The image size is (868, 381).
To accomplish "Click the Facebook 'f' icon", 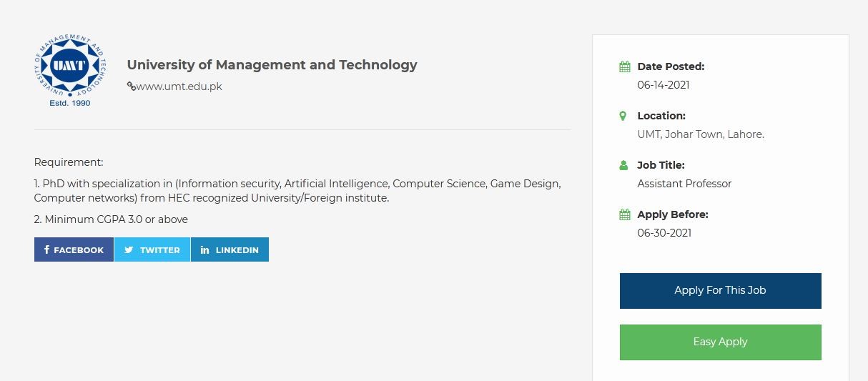I will point(47,249).
